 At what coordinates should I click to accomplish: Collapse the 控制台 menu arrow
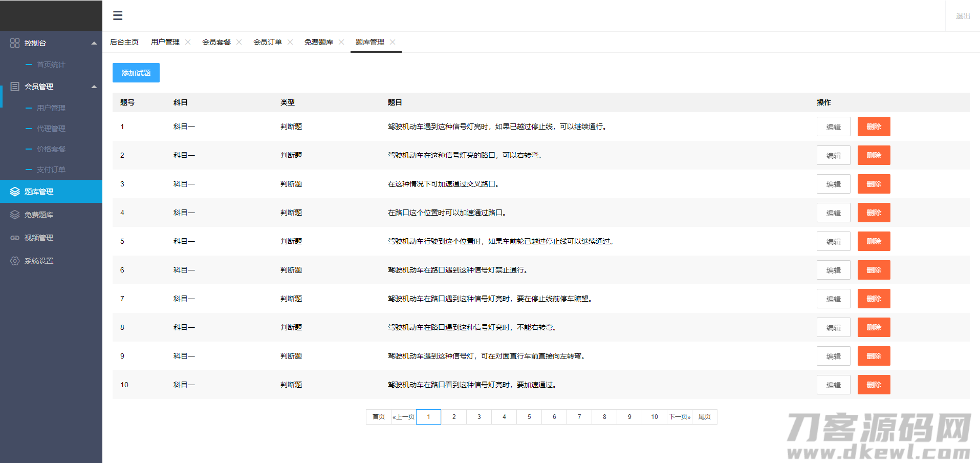coord(94,43)
